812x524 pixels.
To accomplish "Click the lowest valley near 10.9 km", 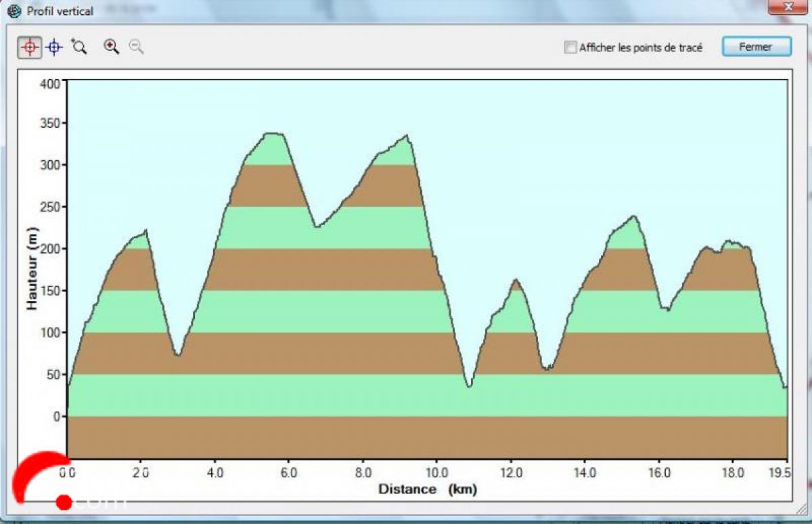I will [x=468, y=386].
